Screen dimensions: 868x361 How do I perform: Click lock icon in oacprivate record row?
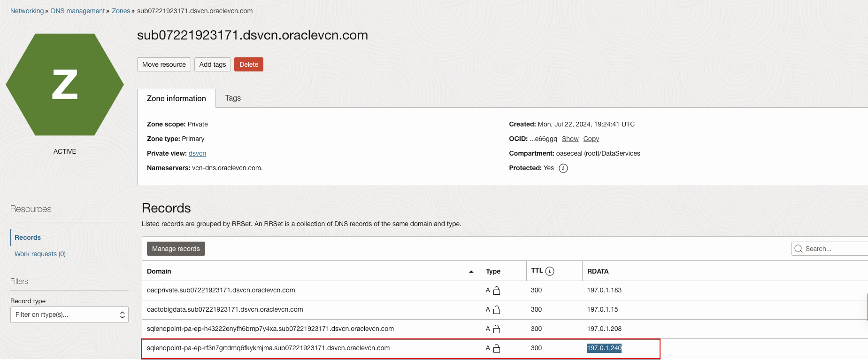pyautogui.click(x=497, y=290)
